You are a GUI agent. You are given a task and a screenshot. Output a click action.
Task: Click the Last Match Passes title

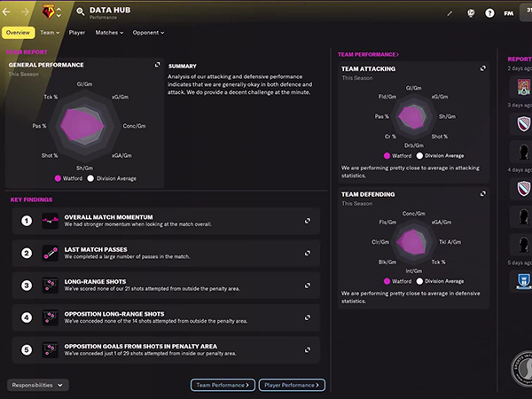click(x=96, y=249)
